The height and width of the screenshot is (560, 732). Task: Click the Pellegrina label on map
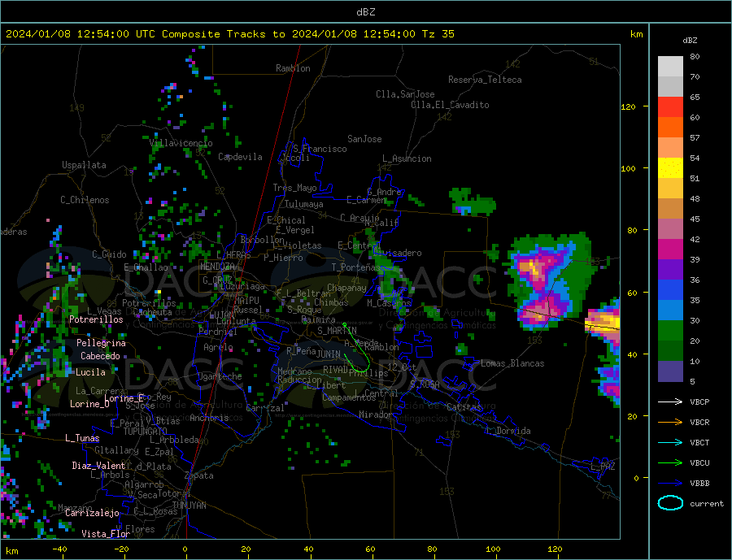[x=102, y=343]
